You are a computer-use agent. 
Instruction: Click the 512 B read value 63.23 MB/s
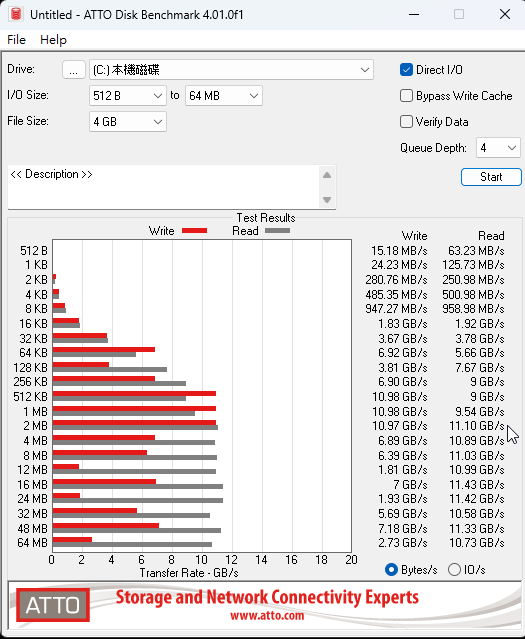[x=476, y=251]
